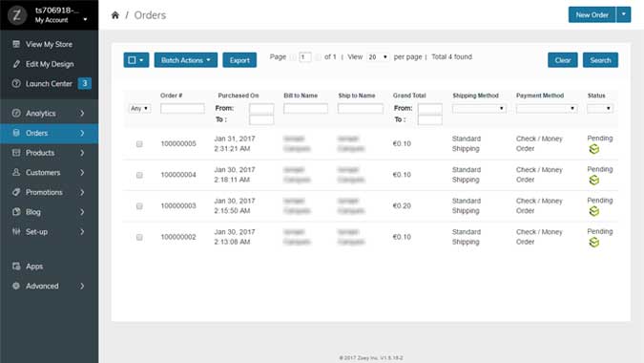Click the New Order button
This screenshot has height=363, width=644.
(592, 14)
